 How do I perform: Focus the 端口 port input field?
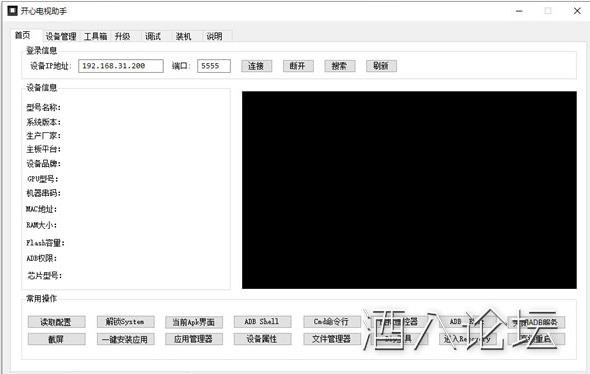click(214, 66)
